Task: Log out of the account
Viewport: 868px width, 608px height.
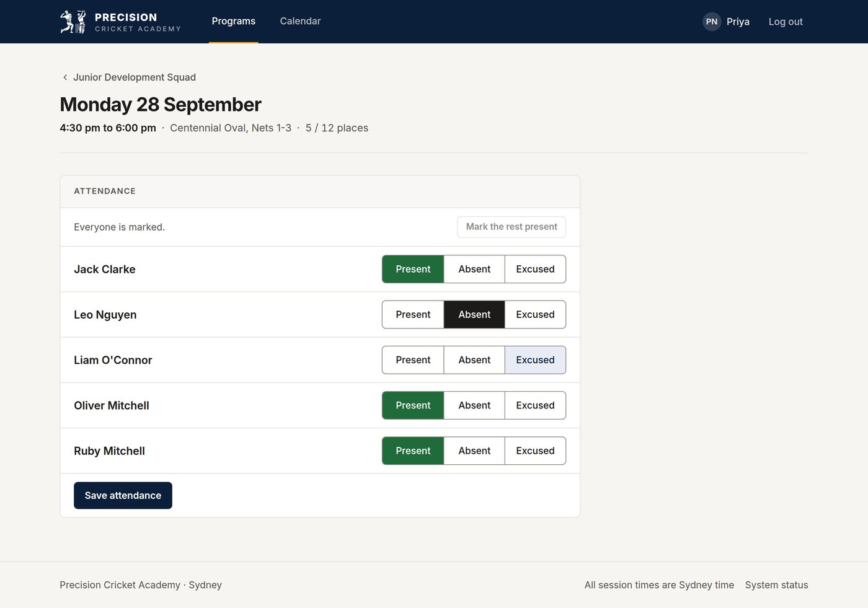Action: (786, 22)
